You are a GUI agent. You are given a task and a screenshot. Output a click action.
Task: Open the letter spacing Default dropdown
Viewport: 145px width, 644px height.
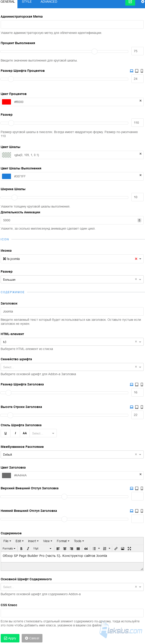click(72, 454)
